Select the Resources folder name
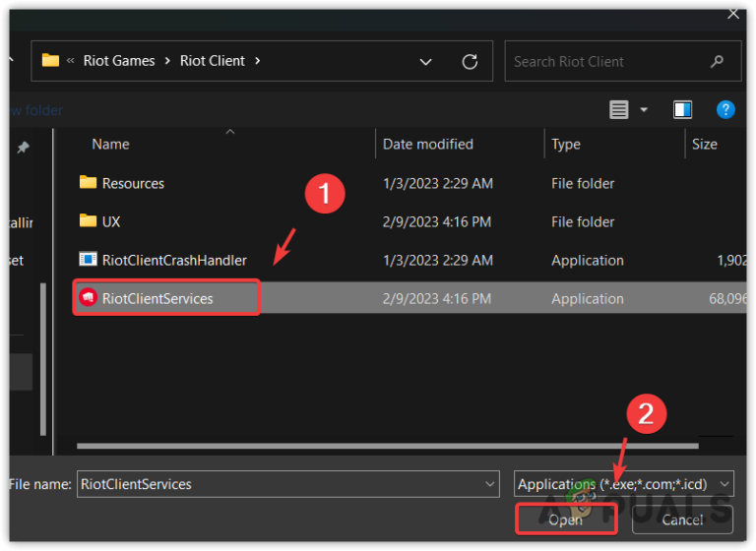The height and width of the screenshot is (551, 756). coord(133,183)
